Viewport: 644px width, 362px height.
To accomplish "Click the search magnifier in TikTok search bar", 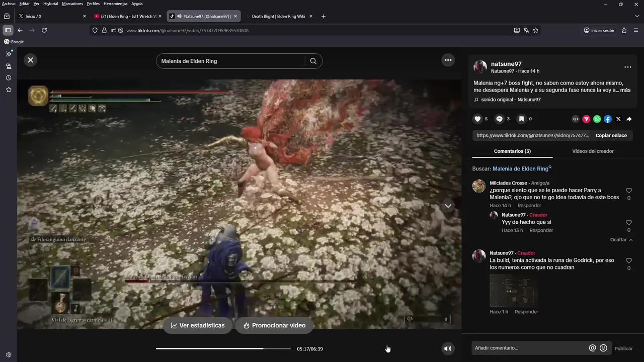I will pyautogui.click(x=313, y=61).
